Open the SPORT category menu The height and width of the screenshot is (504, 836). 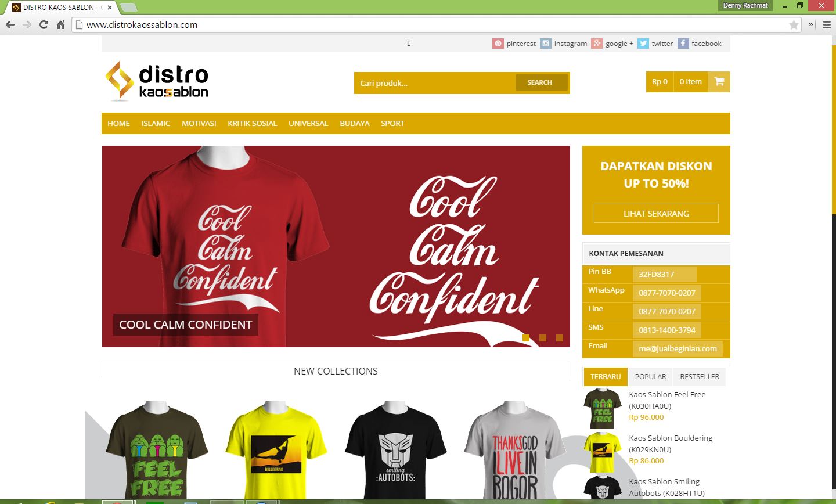click(x=392, y=123)
